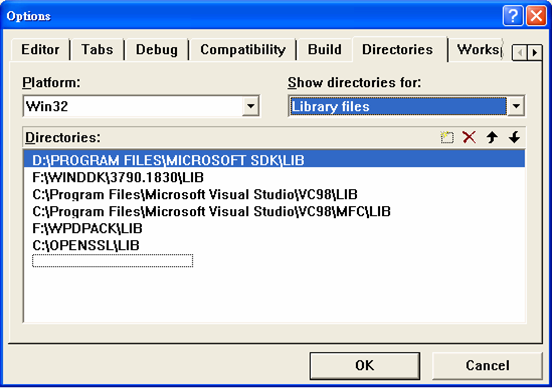Select the VC98\LIB directory entry
The image size is (552, 388).
pyautogui.click(x=275, y=194)
